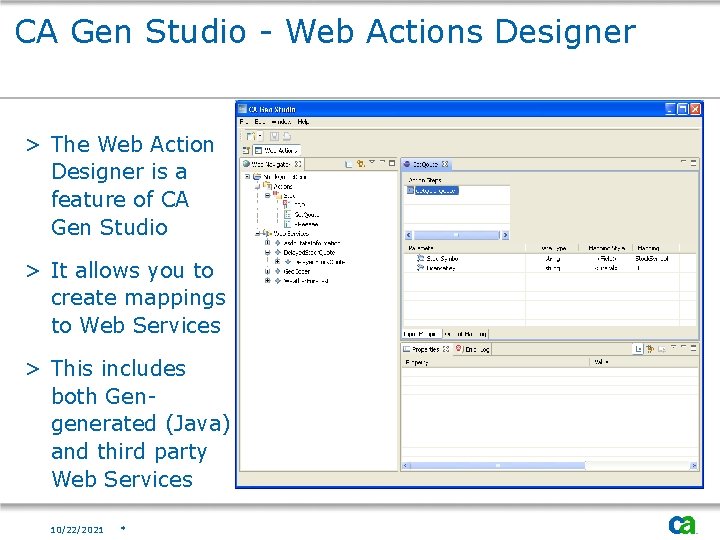Viewport: 720px width, 540px height.
Task: Open the New wizard dropdown arrow
Action: point(259,136)
